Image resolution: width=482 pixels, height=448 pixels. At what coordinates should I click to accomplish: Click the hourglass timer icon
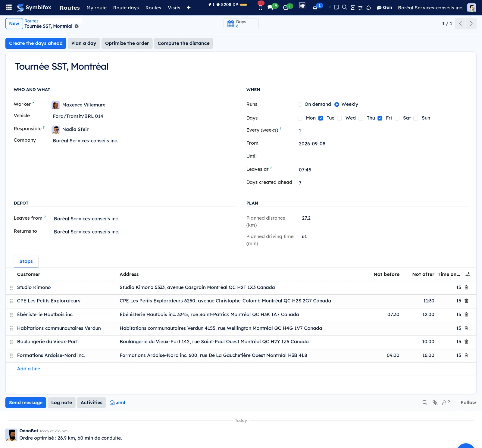[353, 8]
